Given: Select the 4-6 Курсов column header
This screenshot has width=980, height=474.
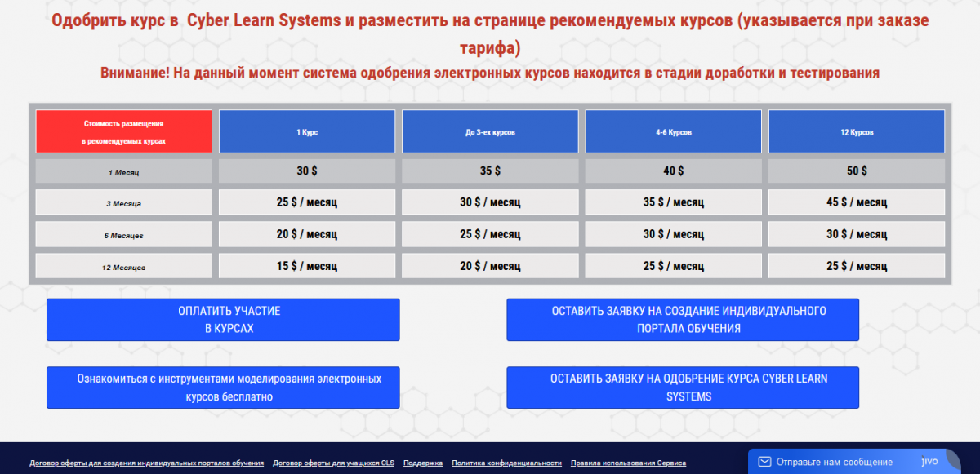Looking at the screenshot, I should [674, 131].
